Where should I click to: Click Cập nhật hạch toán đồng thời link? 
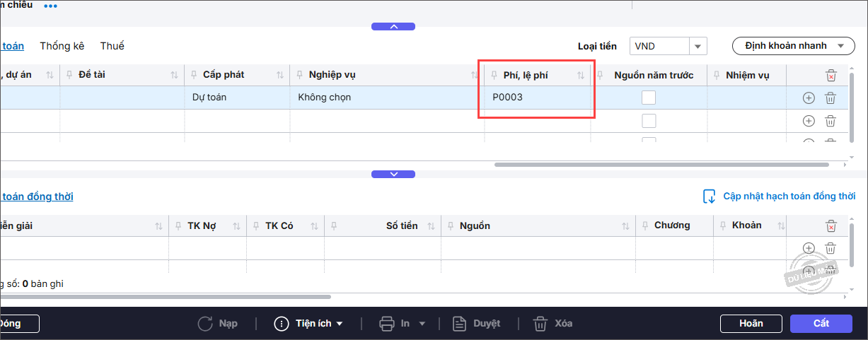(x=789, y=197)
